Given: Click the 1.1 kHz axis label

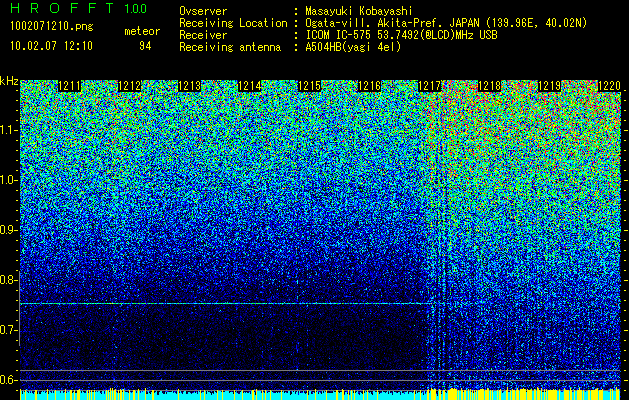Looking at the screenshot, I should click(x=8, y=130).
